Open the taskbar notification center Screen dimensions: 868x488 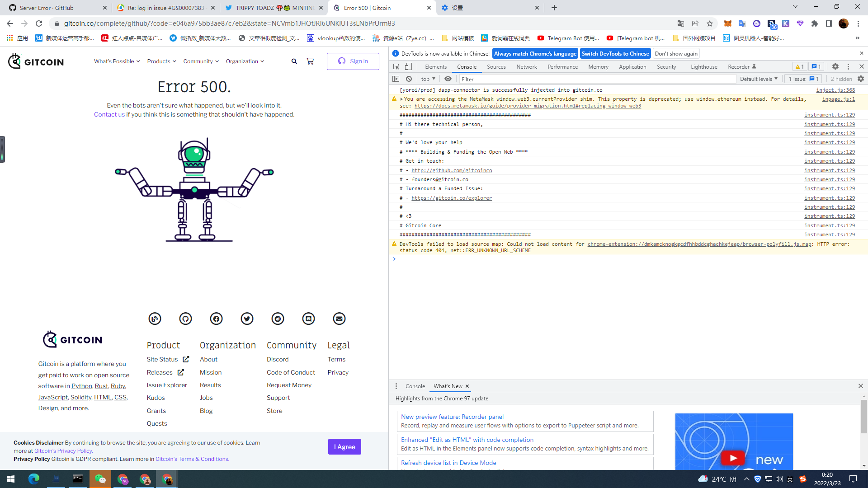point(853,479)
